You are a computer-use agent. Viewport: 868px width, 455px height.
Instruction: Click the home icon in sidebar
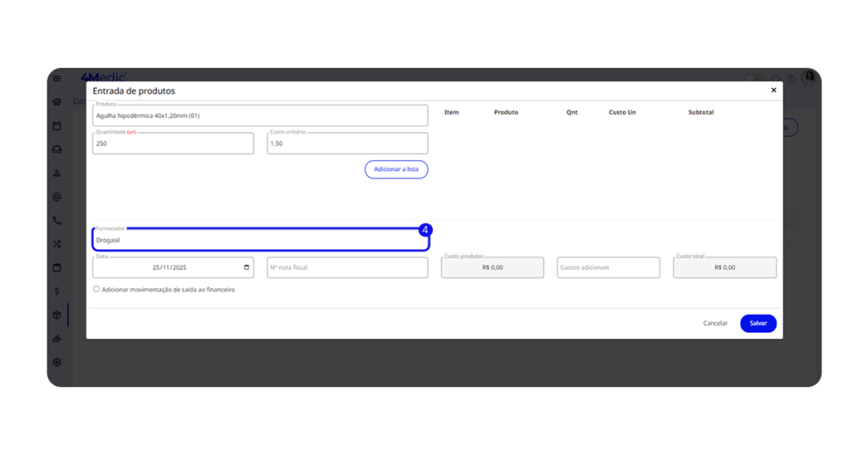57,102
